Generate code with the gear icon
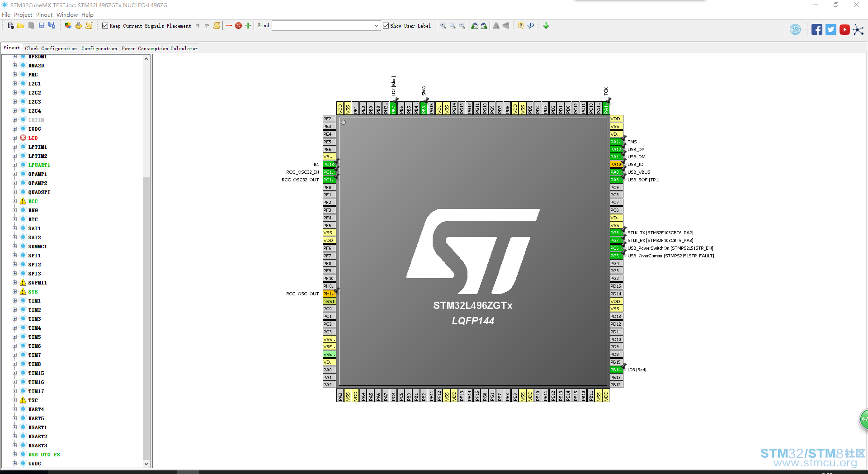This screenshot has width=868, height=474. coord(79,26)
